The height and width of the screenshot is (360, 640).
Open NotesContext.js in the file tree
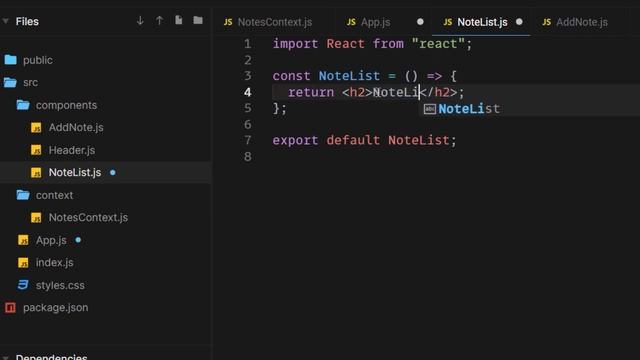tap(88, 218)
